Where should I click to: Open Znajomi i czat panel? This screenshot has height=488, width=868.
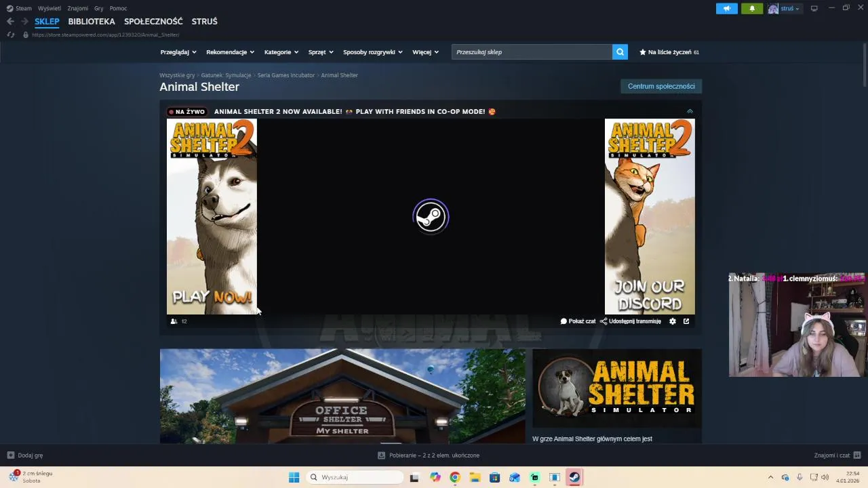(837, 455)
